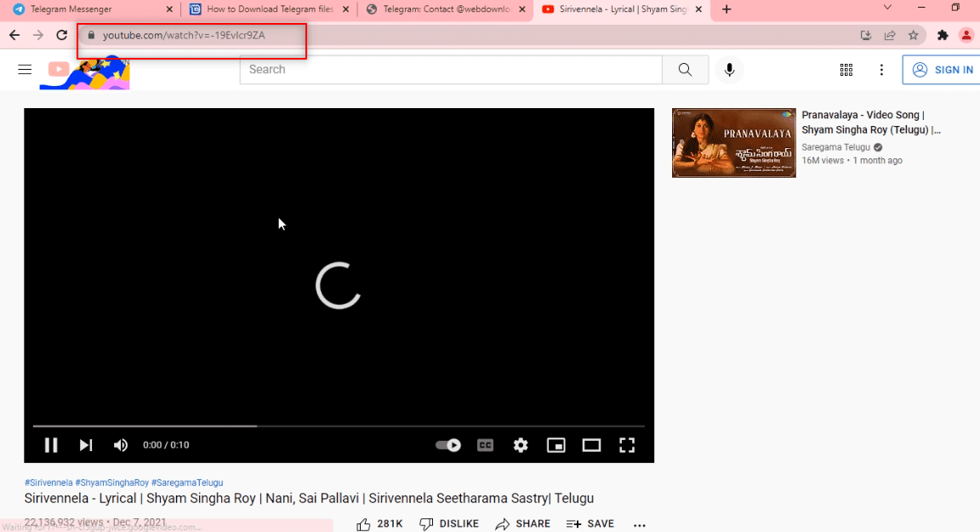Start a voice search
This screenshot has width=980, height=532.
pyautogui.click(x=729, y=70)
